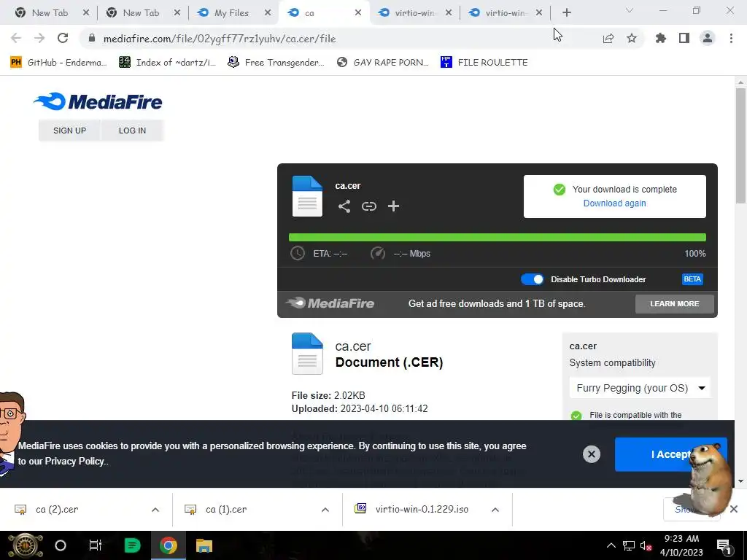Bookmark this page with the star
The height and width of the screenshot is (560, 747).
pos(632,38)
